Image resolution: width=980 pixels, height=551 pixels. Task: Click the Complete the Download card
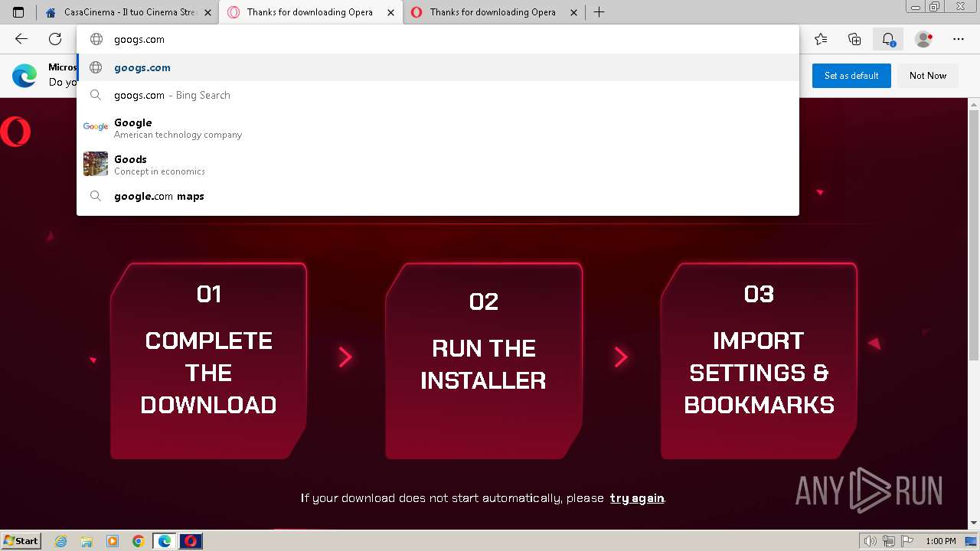(x=208, y=361)
